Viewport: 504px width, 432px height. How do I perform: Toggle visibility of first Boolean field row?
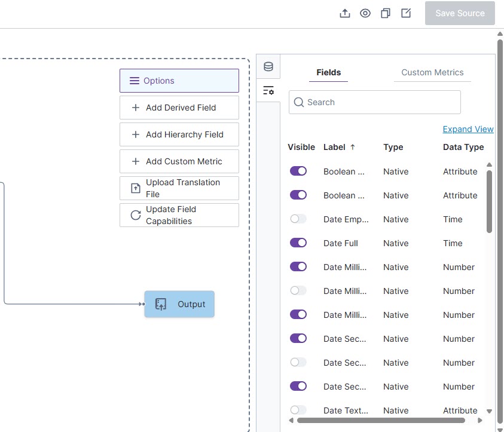[x=298, y=171]
